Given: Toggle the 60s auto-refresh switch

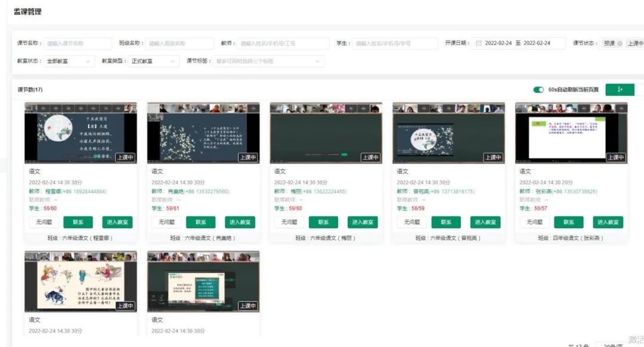Looking at the screenshot, I should (538, 90).
